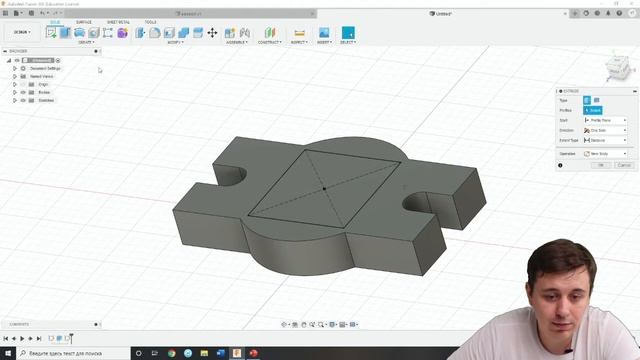Select the Move/Copy arrows tool
The width and height of the screenshot is (640, 360).
pos(212,33)
